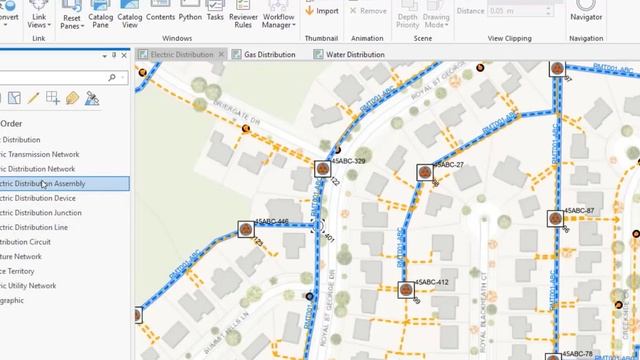
Task: Click transformer symbol labeled 45ABC-329
Action: (x=322, y=169)
